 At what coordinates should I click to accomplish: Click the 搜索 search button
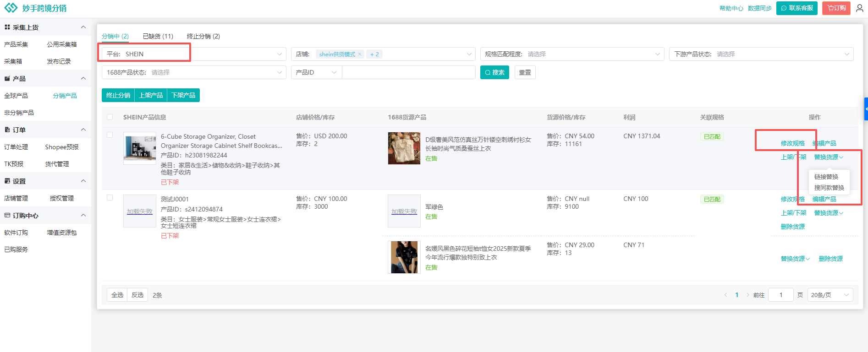click(x=494, y=72)
